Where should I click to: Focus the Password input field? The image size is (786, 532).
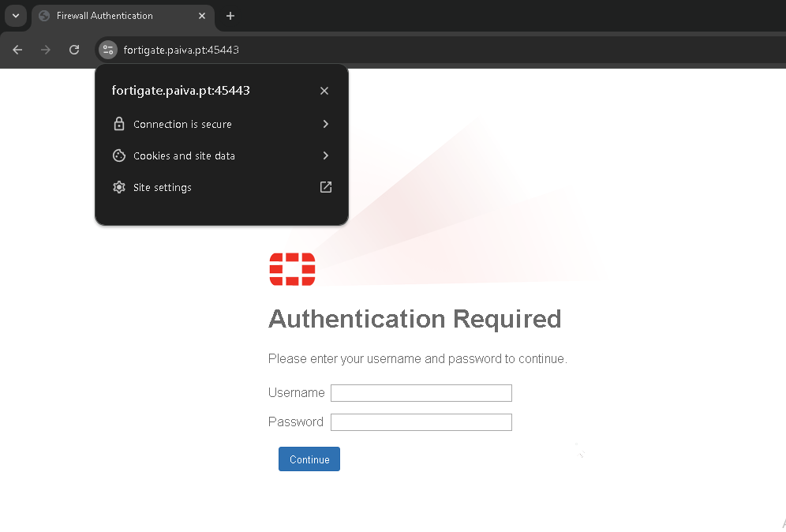(x=421, y=422)
